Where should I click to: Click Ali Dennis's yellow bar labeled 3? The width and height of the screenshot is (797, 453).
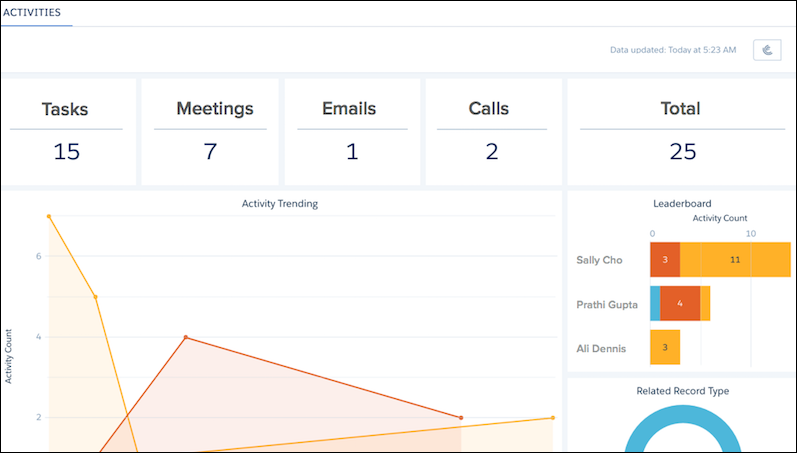(x=665, y=347)
